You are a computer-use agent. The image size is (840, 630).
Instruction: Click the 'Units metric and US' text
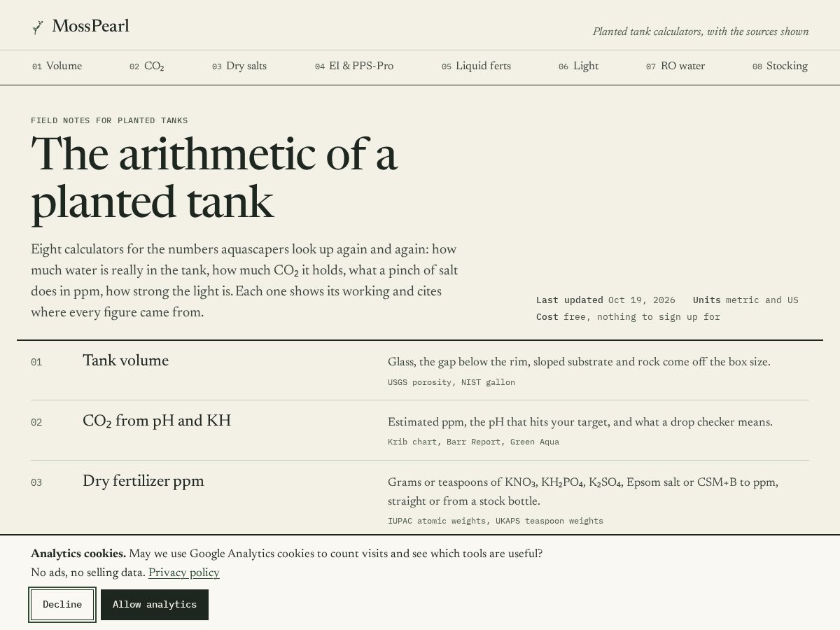point(745,300)
